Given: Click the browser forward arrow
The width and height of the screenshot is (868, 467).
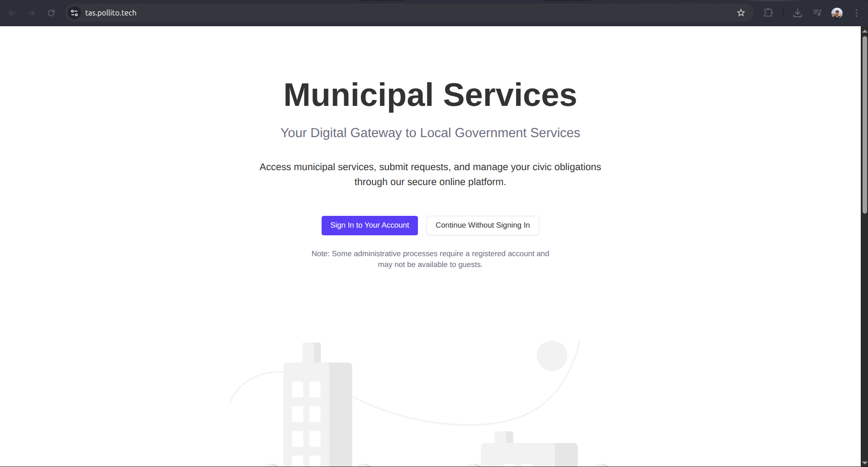Looking at the screenshot, I should (32, 13).
